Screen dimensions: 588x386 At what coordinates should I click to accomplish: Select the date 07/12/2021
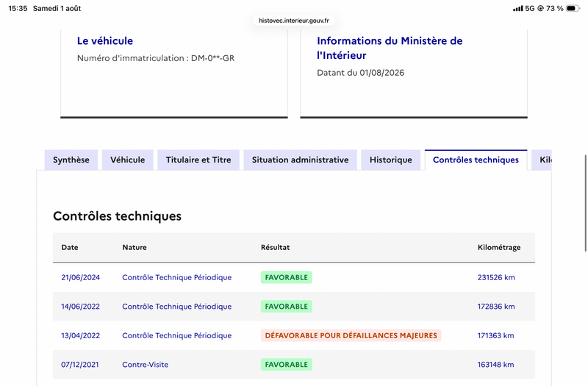(x=80, y=365)
